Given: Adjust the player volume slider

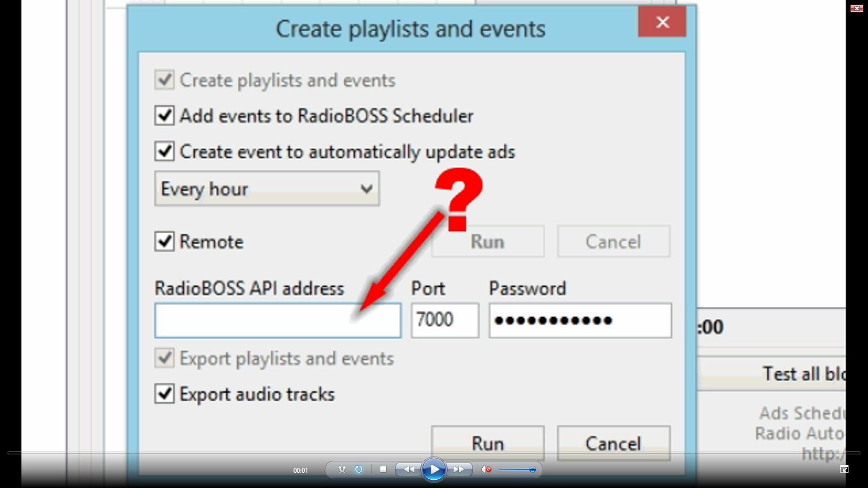Looking at the screenshot, I should [518, 470].
